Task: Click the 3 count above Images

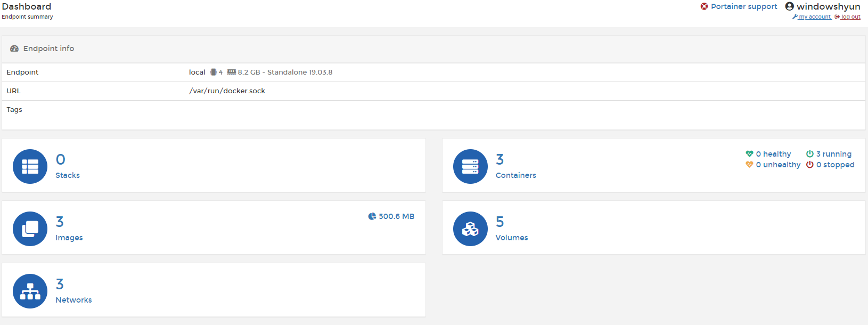Action: (x=60, y=222)
